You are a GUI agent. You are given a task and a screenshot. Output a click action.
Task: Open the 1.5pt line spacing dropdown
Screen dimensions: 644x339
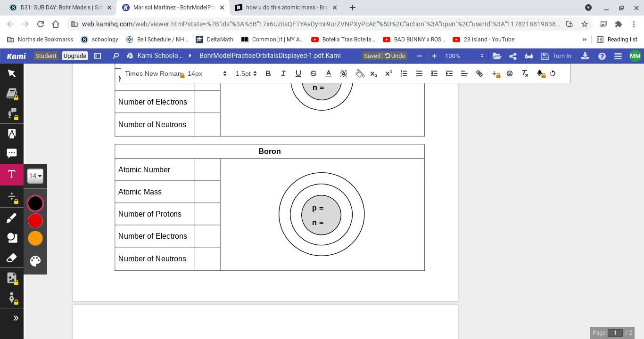coord(246,73)
